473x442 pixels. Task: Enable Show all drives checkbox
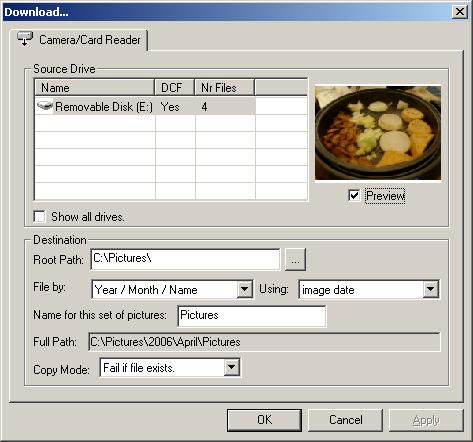(40, 217)
